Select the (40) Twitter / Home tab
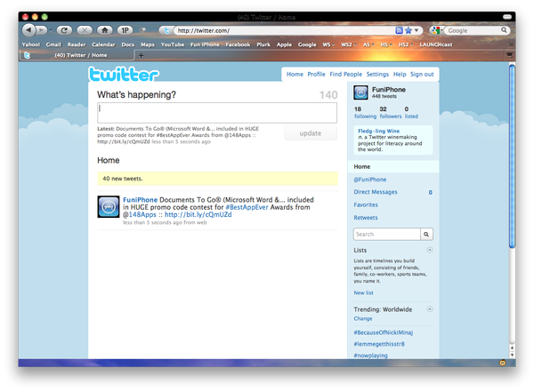 pos(77,55)
